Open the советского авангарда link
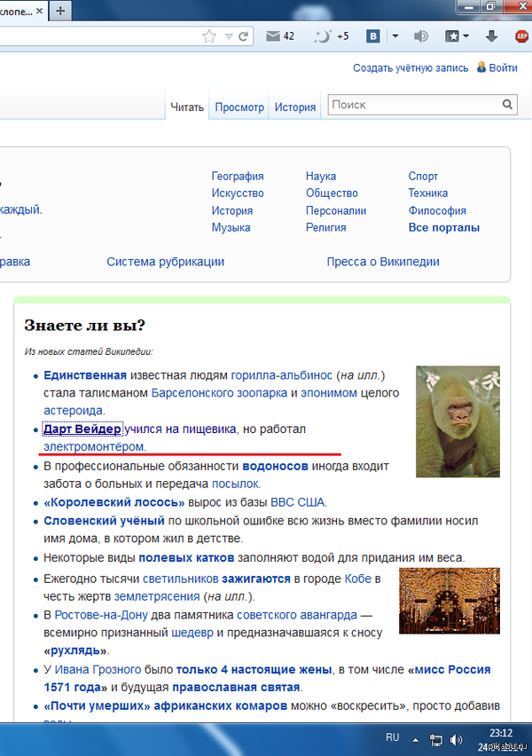532x756 pixels. 297,615
